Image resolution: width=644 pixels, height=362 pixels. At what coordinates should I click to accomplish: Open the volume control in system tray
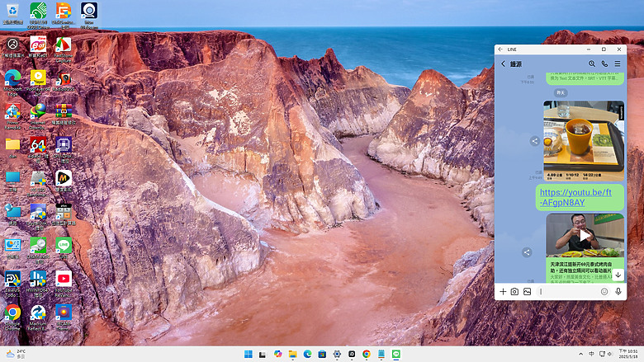point(610,354)
